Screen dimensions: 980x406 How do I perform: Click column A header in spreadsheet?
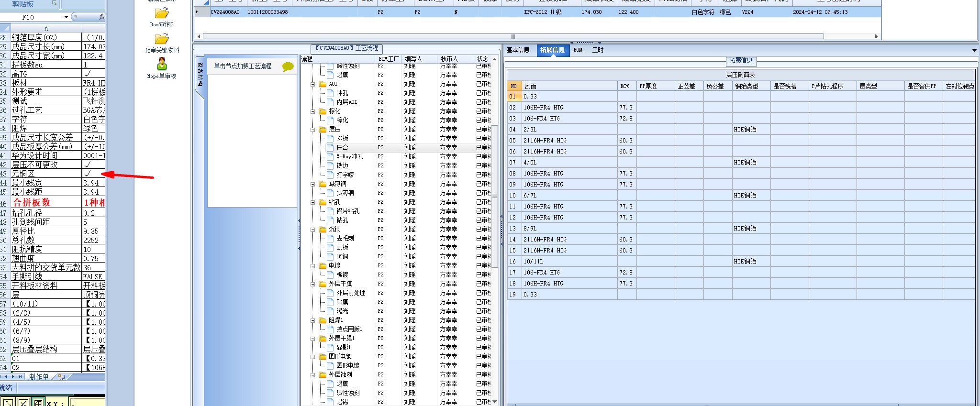tap(46, 29)
